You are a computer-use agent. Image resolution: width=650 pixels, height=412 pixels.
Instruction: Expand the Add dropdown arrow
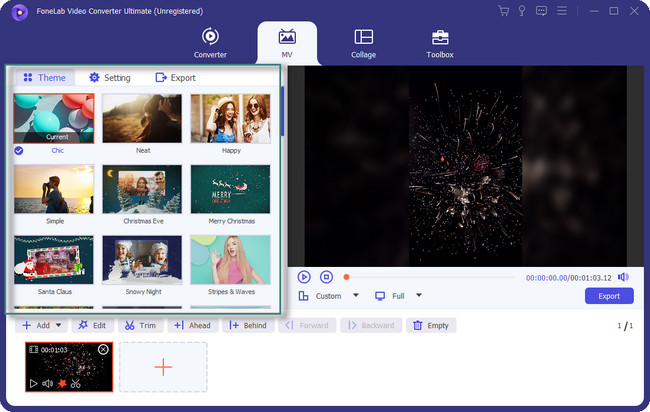point(59,325)
